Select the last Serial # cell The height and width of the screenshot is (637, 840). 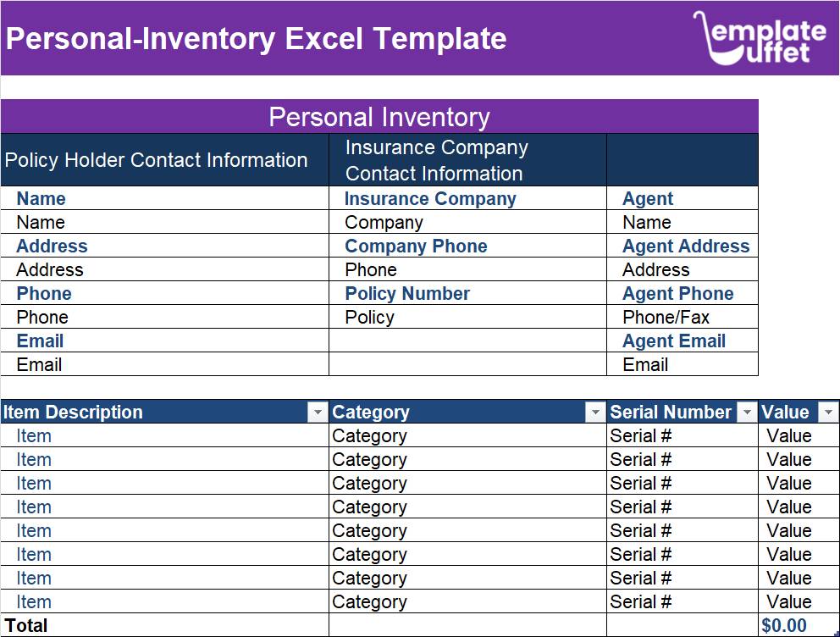pos(682,601)
